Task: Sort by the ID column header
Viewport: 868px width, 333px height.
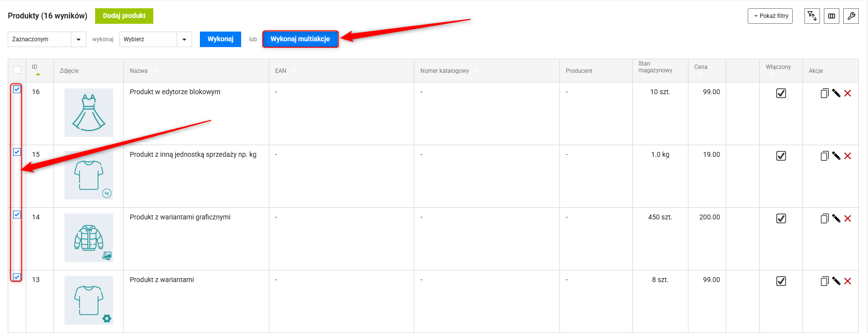Action: click(35, 67)
